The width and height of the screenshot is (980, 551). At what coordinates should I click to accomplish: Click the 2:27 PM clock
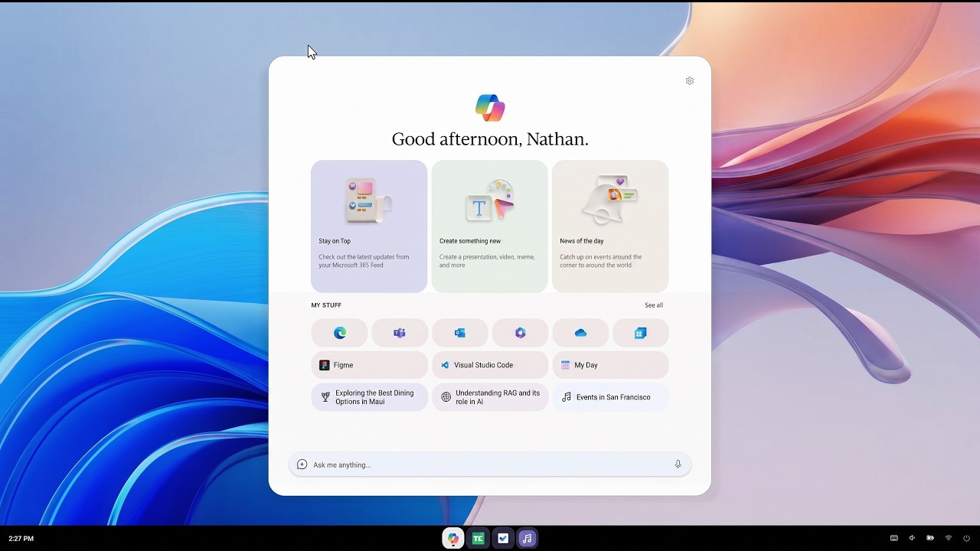click(21, 539)
